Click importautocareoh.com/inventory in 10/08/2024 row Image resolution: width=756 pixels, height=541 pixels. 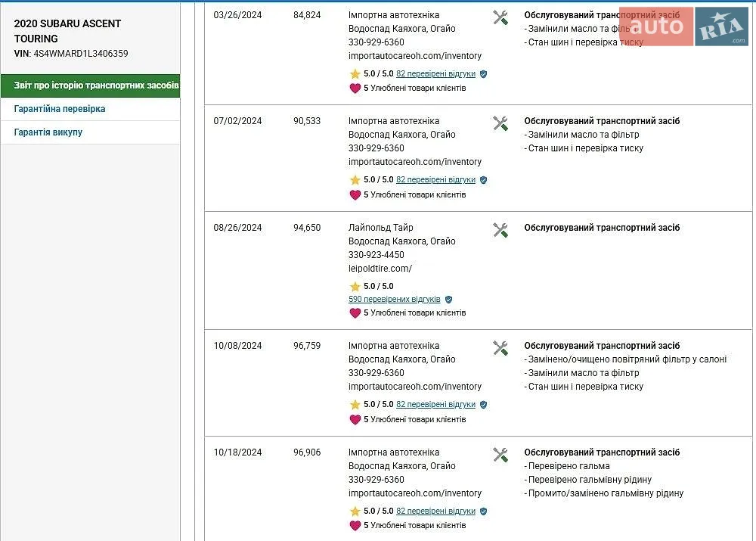click(x=415, y=387)
